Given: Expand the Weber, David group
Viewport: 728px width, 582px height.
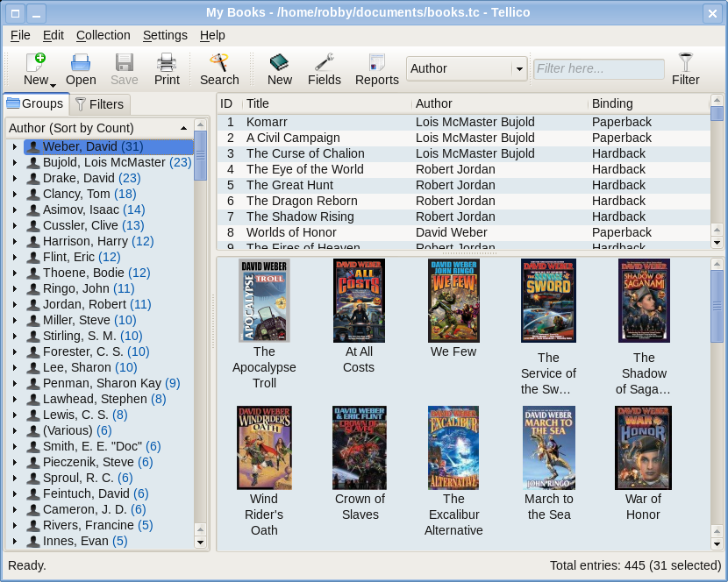Looking at the screenshot, I should pos(15,147).
